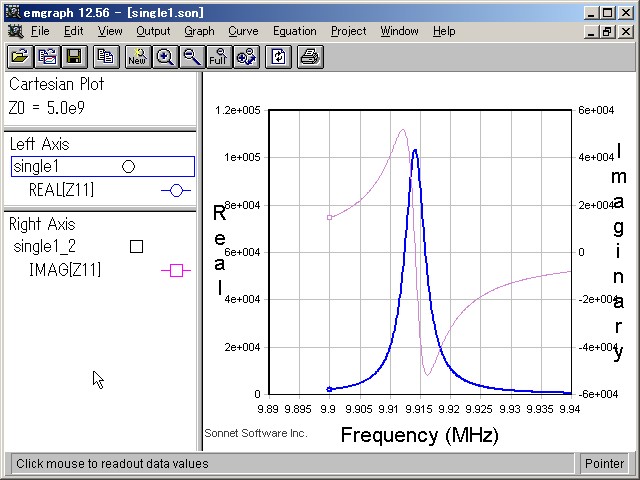Click the Save floppy disk icon
Image resolution: width=640 pixels, height=480 pixels.
point(74,57)
